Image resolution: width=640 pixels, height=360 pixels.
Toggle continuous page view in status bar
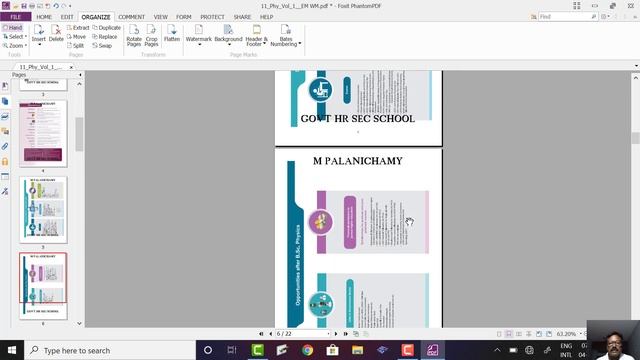pos(509,334)
